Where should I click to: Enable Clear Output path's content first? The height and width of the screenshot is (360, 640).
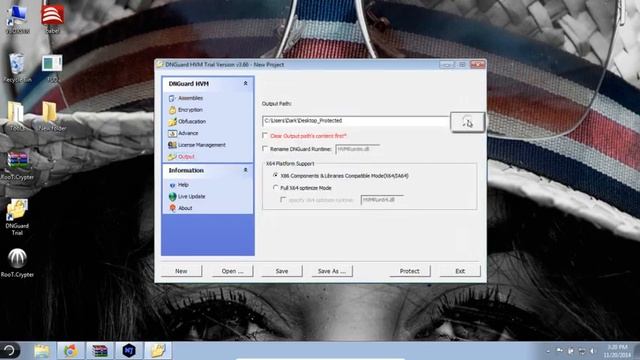tap(265, 135)
